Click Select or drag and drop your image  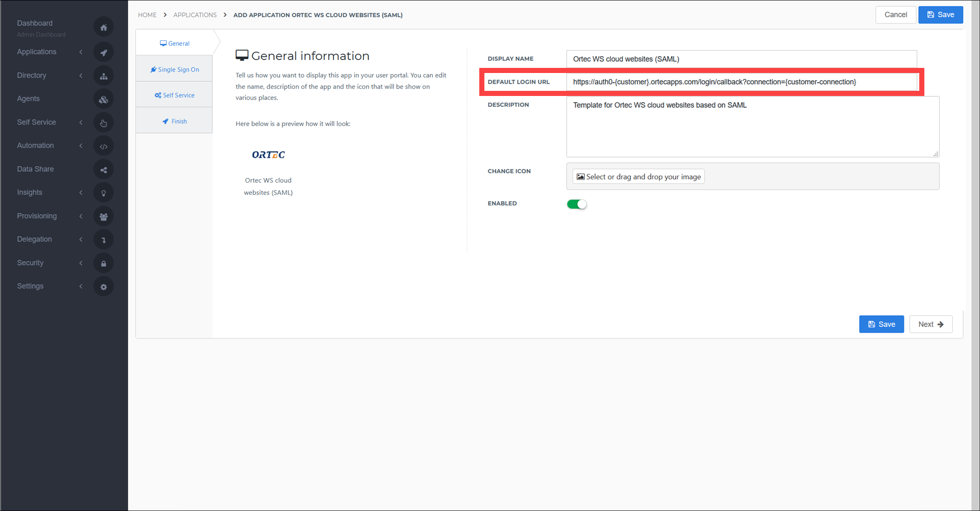point(639,177)
